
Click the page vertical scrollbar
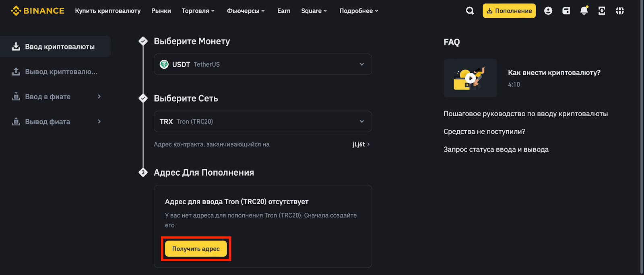[642, 137]
